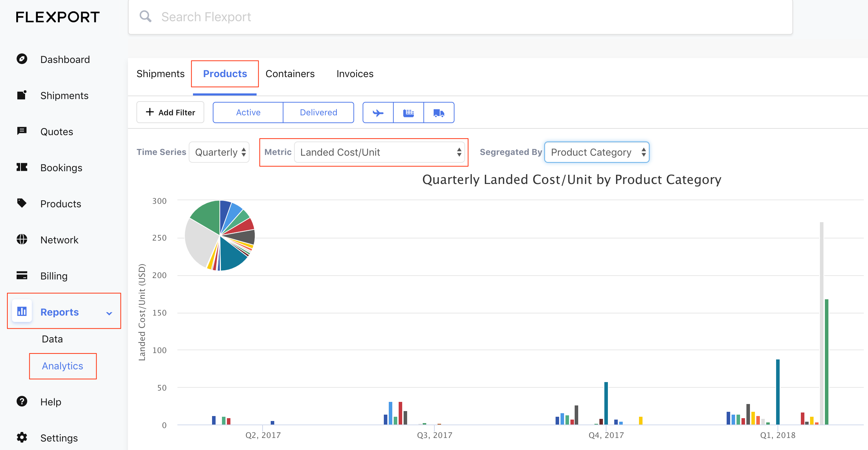
Task: Open the Data link under Reports
Action: [x=52, y=339]
